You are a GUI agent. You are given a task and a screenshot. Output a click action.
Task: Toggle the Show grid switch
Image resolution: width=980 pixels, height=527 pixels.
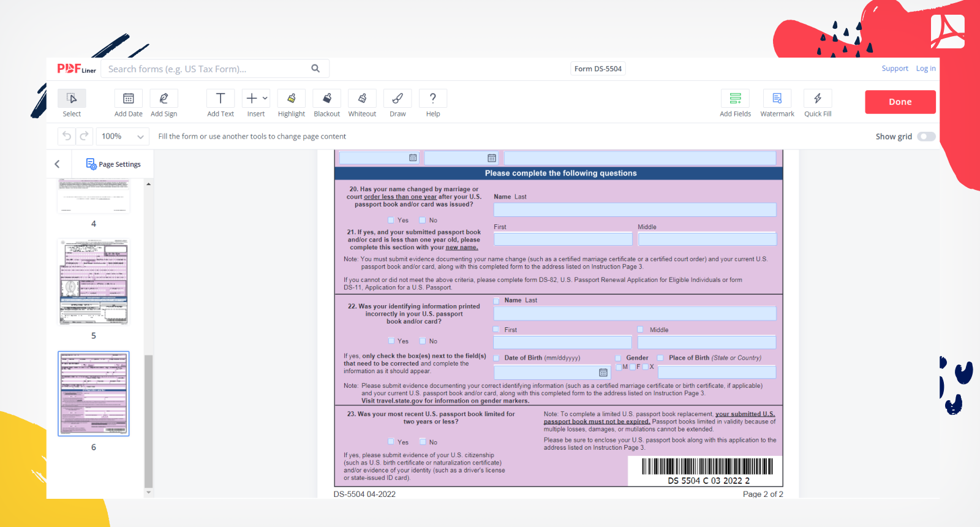(x=926, y=137)
